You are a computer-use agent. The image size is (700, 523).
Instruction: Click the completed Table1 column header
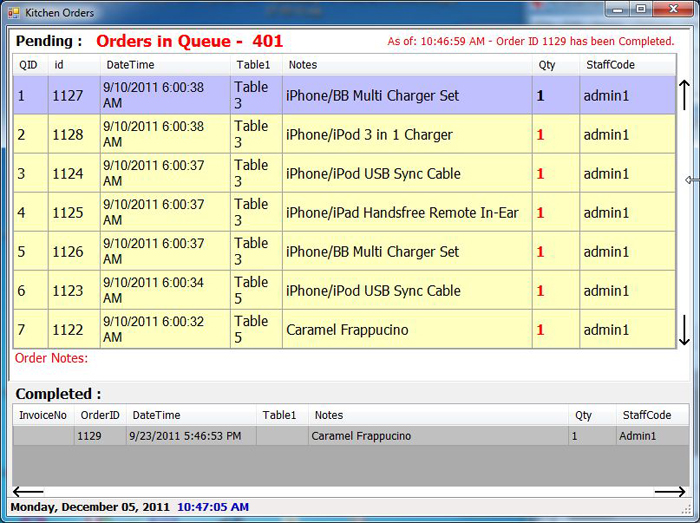[x=282, y=415]
